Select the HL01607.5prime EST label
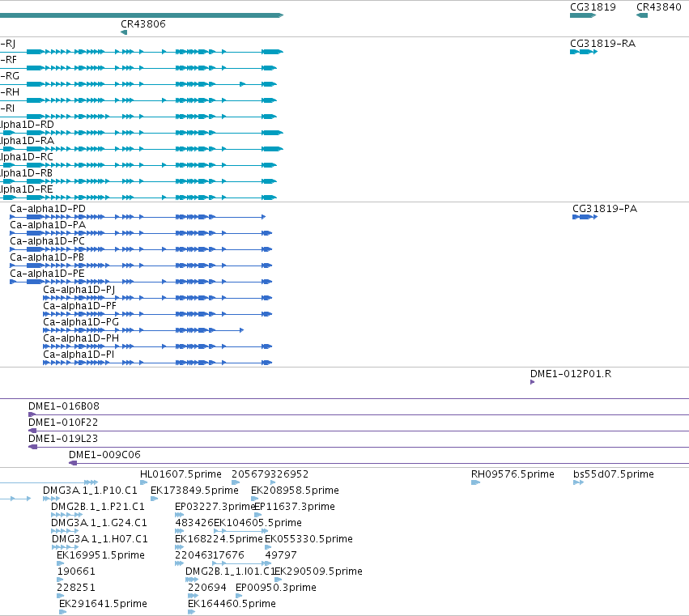689x616 pixels. click(181, 474)
